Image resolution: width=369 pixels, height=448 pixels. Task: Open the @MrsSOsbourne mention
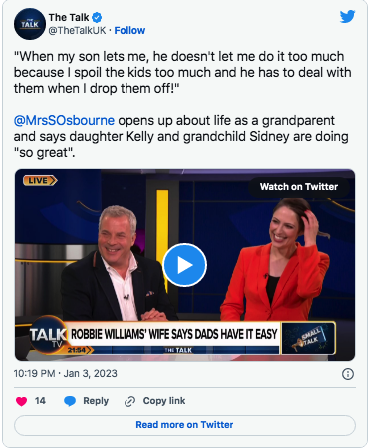(x=64, y=120)
